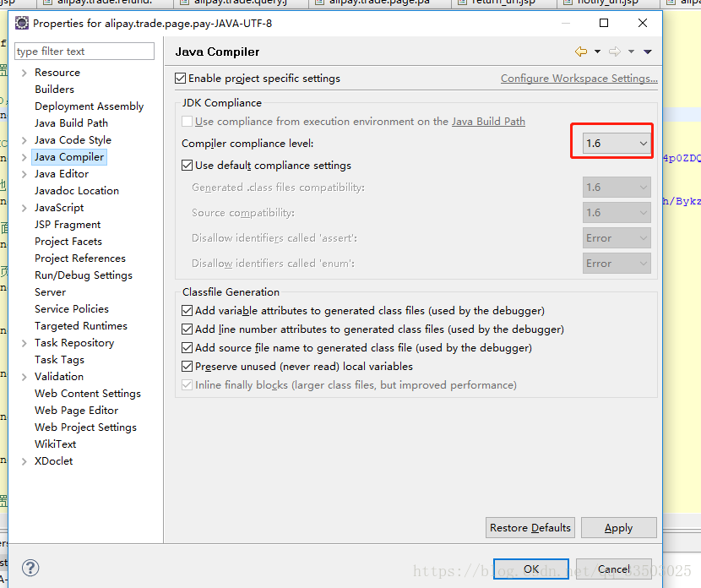Image resolution: width=701 pixels, height=588 pixels.
Task: Expand the Java Editor node
Action: [x=24, y=174]
